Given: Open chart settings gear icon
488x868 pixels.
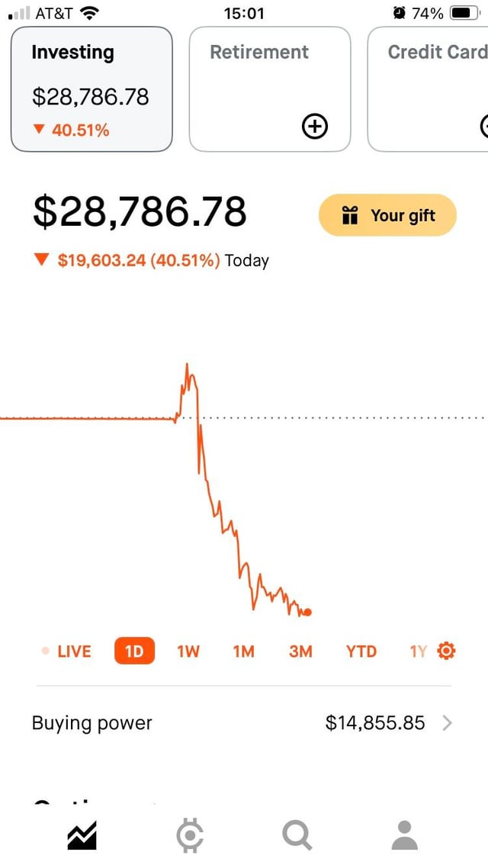Looking at the screenshot, I should (x=447, y=651).
